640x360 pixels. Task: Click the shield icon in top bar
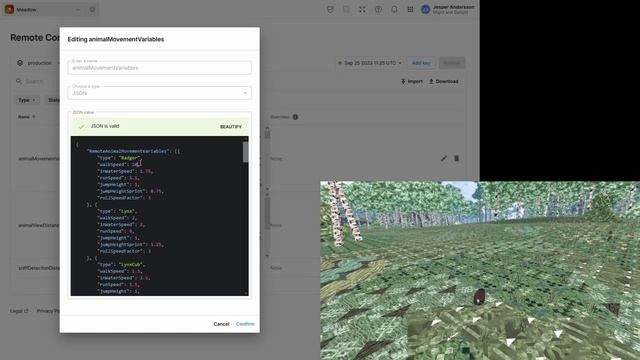pos(330,9)
